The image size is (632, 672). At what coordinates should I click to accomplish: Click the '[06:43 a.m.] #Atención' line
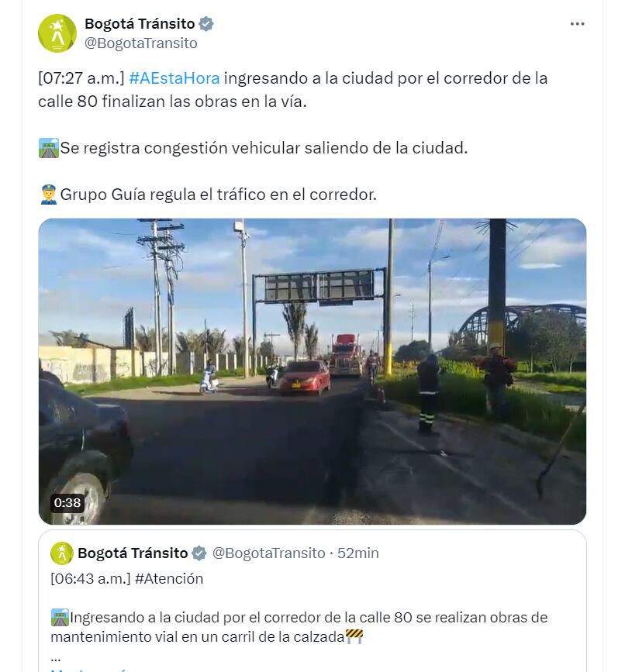pyautogui.click(x=126, y=578)
